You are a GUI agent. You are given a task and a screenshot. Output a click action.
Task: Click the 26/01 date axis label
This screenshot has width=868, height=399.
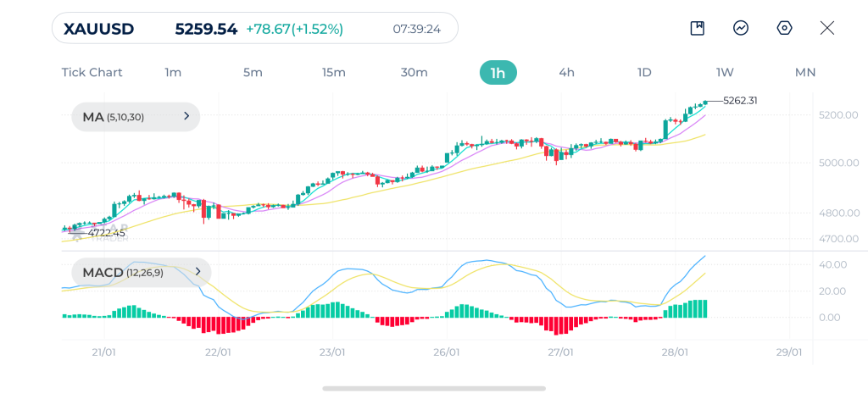(447, 352)
